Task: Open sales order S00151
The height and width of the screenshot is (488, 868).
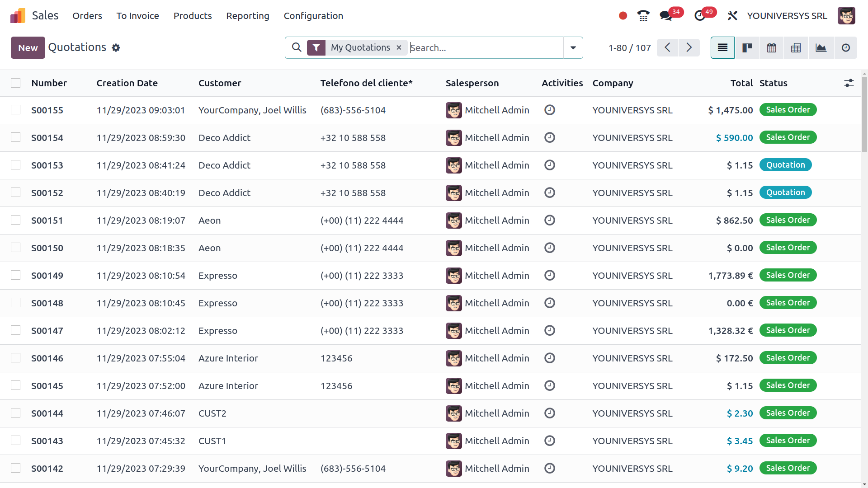Action: [47, 220]
